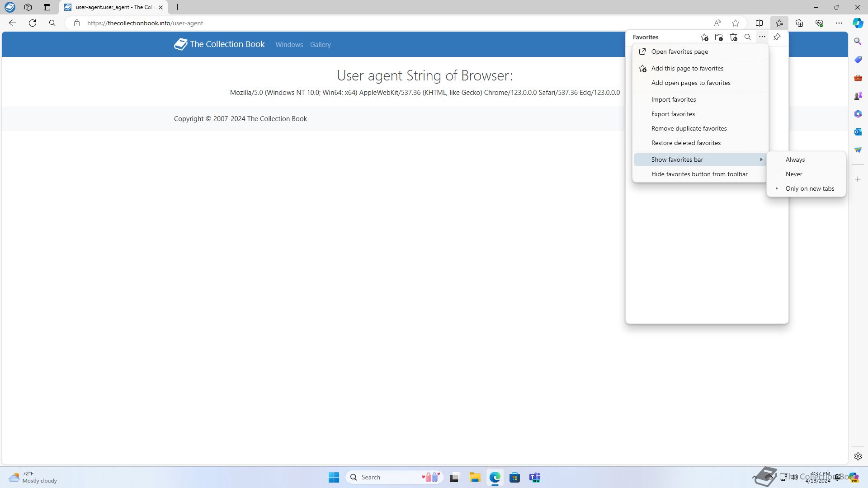
Task: Open File Explorer from taskbar
Action: (x=475, y=477)
